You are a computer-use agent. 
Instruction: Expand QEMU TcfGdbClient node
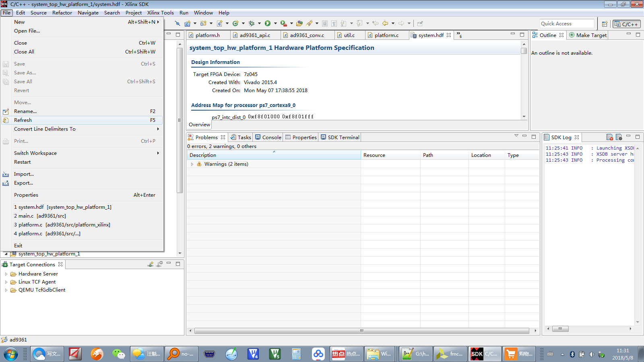6,290
